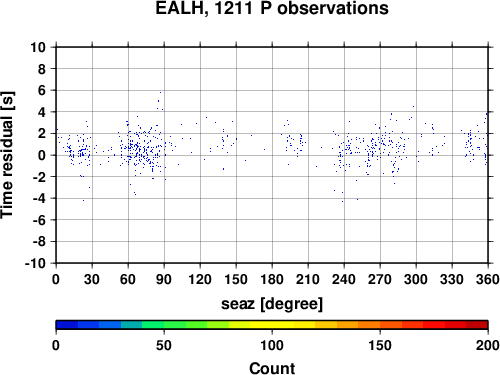Viewport: 500px width, 375px height.
Task: Click the colorbar tick label 50
Action: tap(164, 345)
